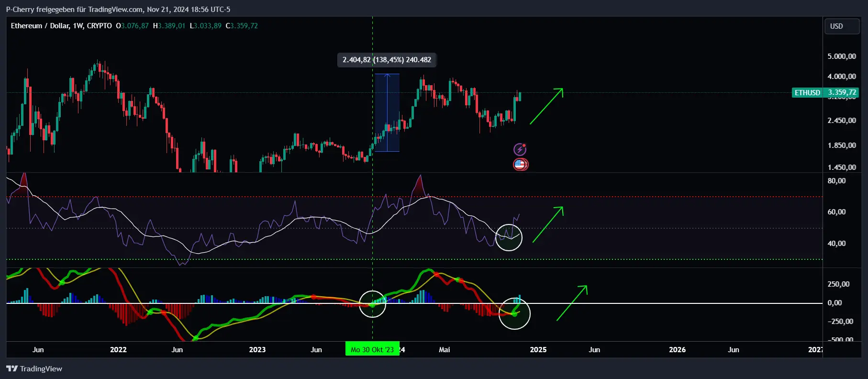Click the 3.359,72 current price tag
The image size is (868, 379).
point(842,92)
